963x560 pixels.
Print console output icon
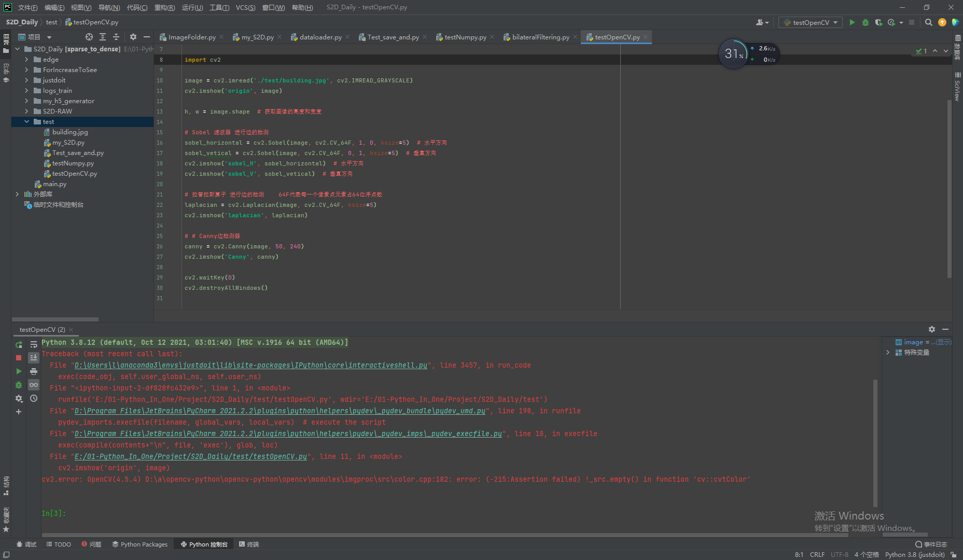click(34, 371)
